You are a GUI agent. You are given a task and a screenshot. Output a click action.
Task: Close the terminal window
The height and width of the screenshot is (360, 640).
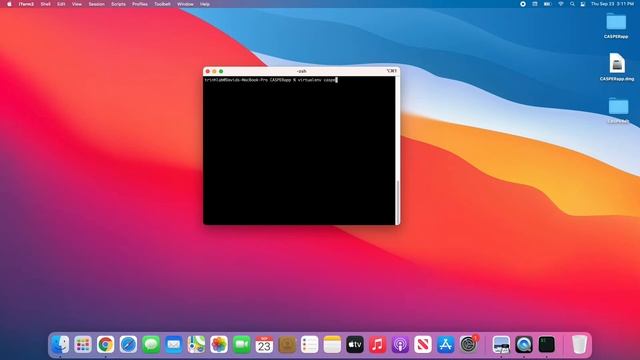pyautogui.click(x=208, y=71)
